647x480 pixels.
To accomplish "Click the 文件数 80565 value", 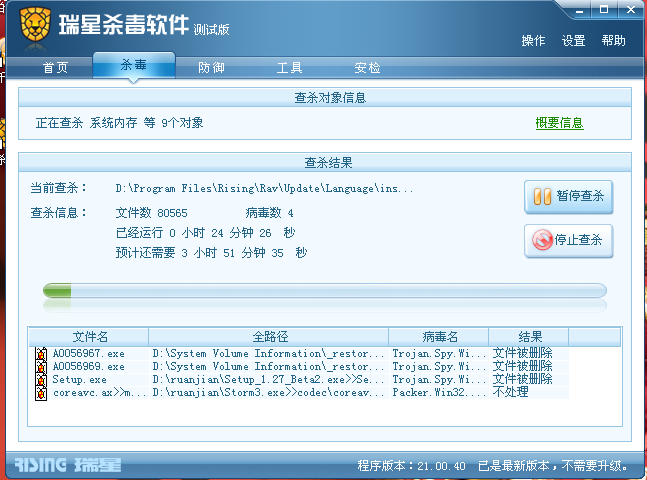I will click(151, 213).
